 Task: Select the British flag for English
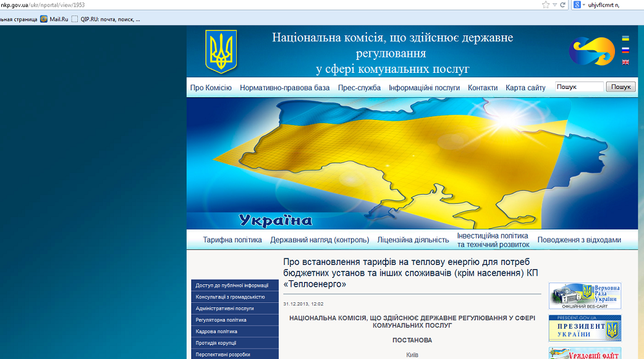click(625, 63)
